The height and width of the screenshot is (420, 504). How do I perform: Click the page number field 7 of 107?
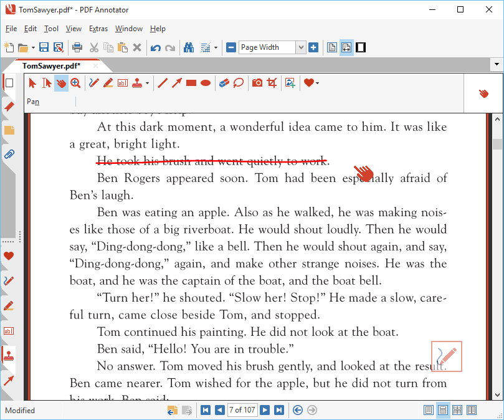(x=242, y=410)
